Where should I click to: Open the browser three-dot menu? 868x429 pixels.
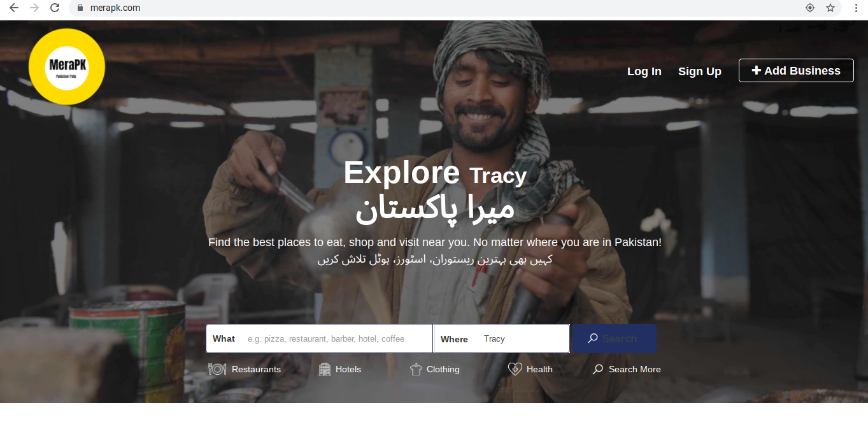tap(856, 8)
